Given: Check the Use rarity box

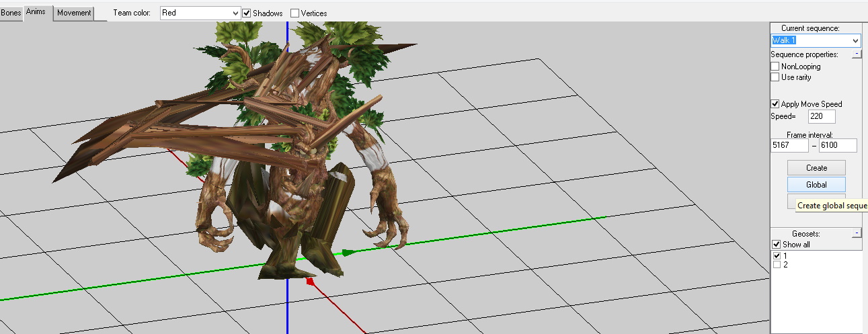Looking at the screenshot, I should 775,77.
